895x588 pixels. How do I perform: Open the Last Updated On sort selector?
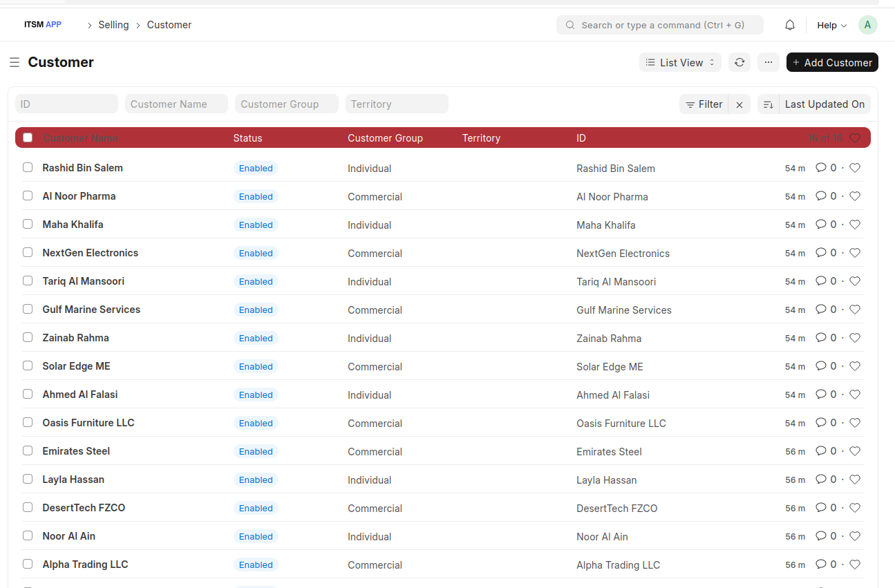[x=825, y=104]
